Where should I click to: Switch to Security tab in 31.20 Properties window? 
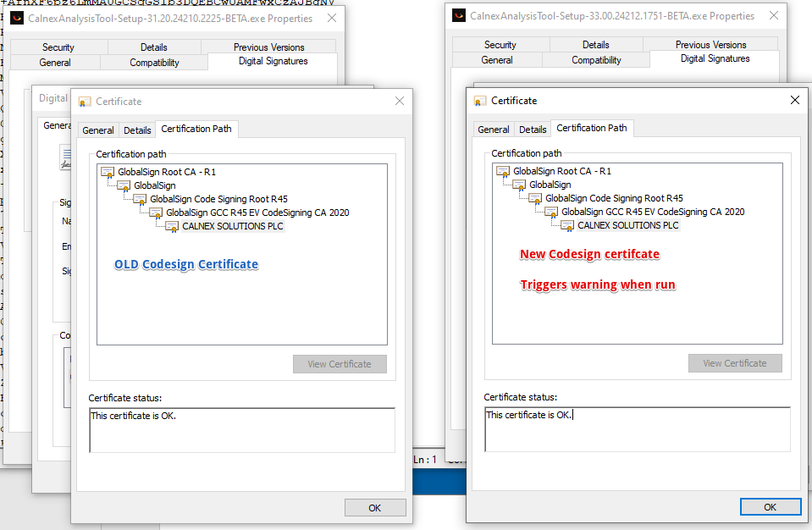click(58, 47)
